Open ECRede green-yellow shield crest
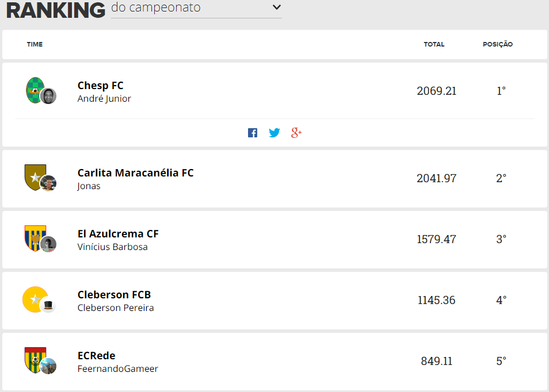 (x=35, y=360)
